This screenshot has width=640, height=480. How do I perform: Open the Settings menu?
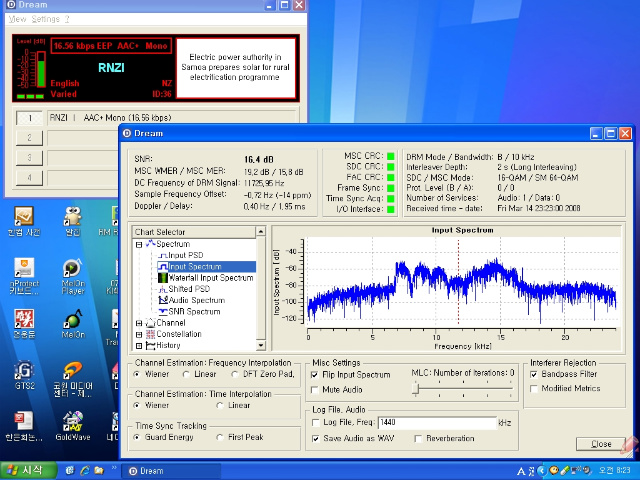[x=45, y=19]
